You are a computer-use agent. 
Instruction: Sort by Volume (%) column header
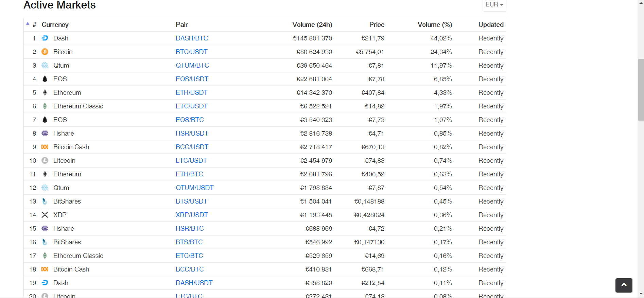(435, 25)
